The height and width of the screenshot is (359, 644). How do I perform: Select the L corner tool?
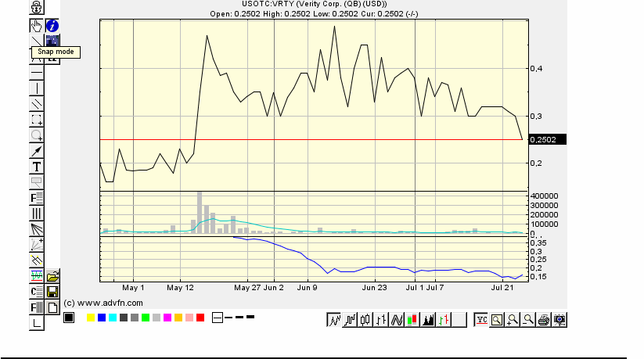coord(36,323)
